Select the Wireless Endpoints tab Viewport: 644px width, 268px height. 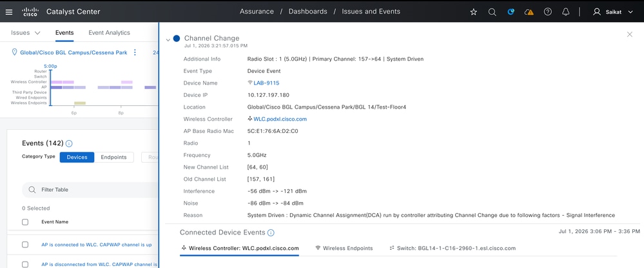click(344, 248)
